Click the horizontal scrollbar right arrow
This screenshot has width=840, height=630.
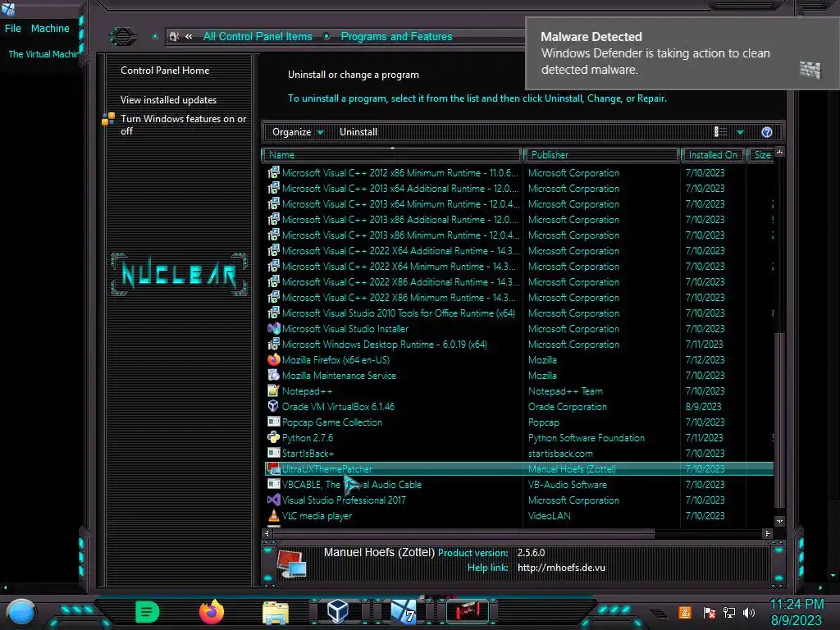pyautogui.click(x=767, y=533)
